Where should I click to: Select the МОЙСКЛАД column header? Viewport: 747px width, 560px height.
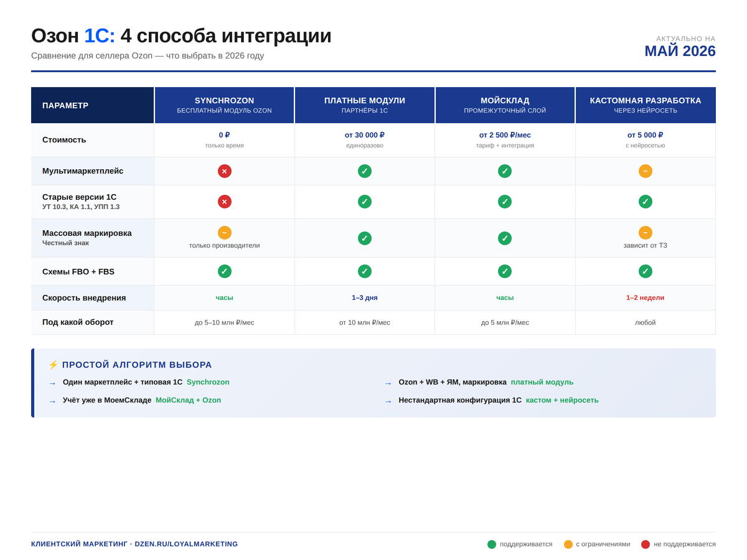[505, 105]
